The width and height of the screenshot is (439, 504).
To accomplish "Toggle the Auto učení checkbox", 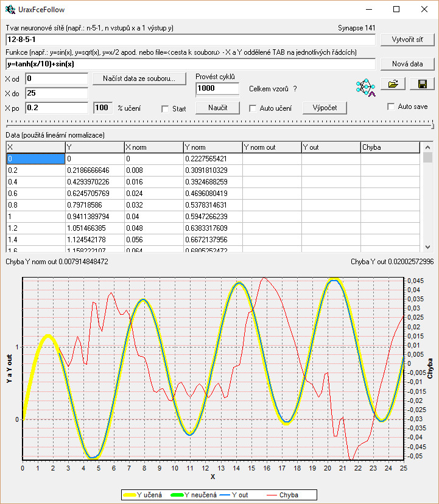I will pyautogui.click(x=253, y=108).
